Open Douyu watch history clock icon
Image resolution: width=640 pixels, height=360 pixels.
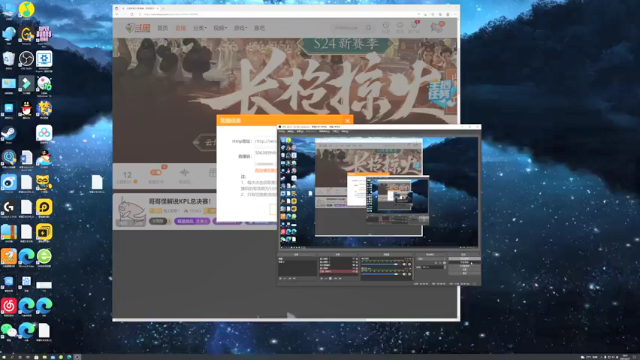coord(386,26)
